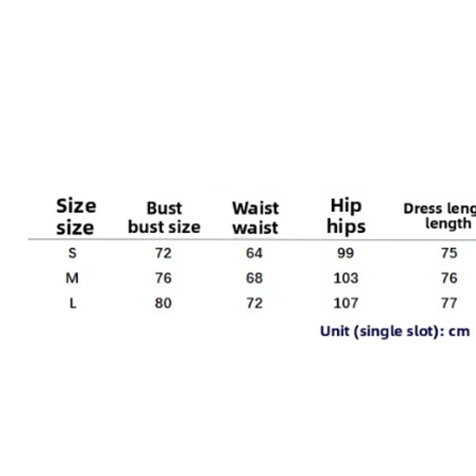The image size is (476, 476).
Task: Click hip value 107 for size L
Action: (345, 303)
